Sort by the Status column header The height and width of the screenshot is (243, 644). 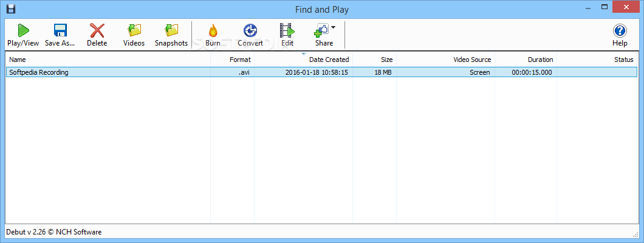point(597,60)
